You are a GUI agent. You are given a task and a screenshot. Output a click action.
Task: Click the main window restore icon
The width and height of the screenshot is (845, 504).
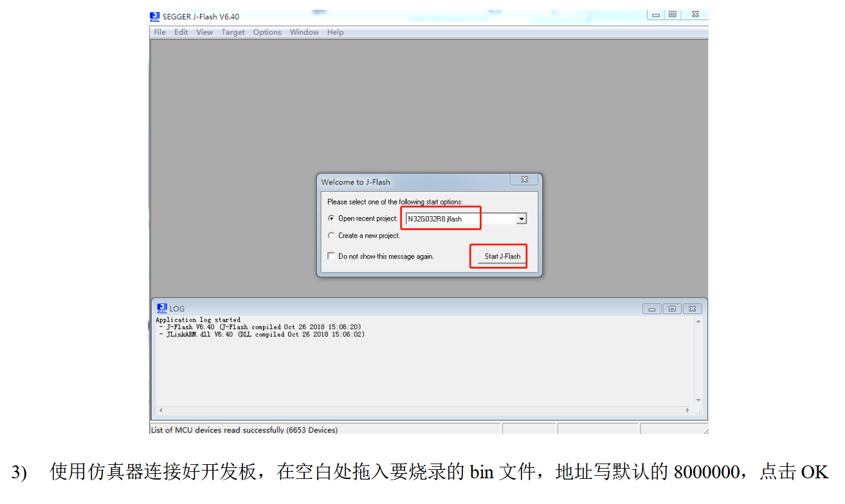[673, 14]
